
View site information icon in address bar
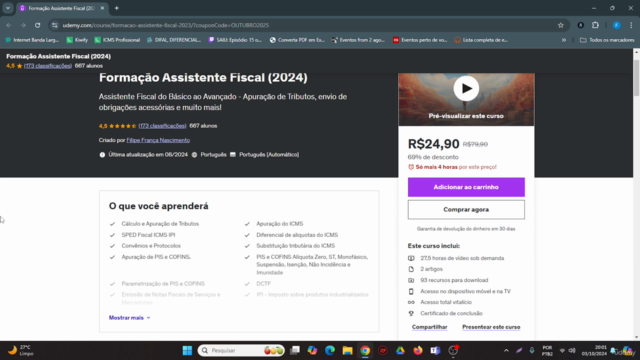tap(55, 25)
